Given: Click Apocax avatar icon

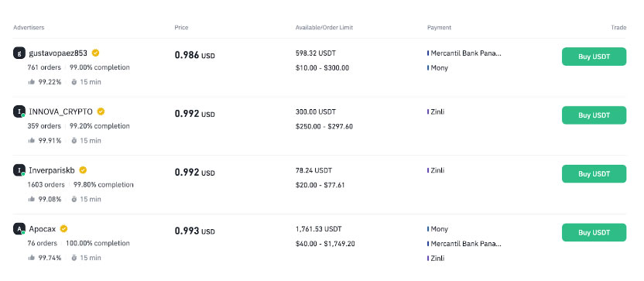Looking at the screenshot, I should tap(19, 229).
